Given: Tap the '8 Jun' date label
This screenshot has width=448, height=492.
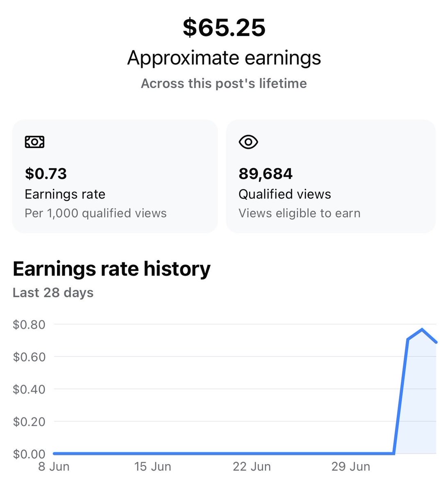Looking at the screenshot, I should coord(54,467).
